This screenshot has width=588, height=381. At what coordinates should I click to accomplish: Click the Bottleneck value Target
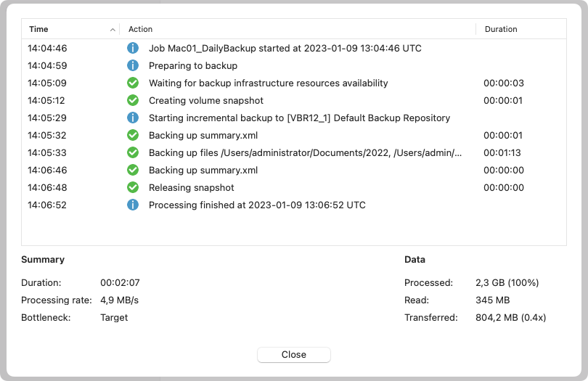click(114, 318)
